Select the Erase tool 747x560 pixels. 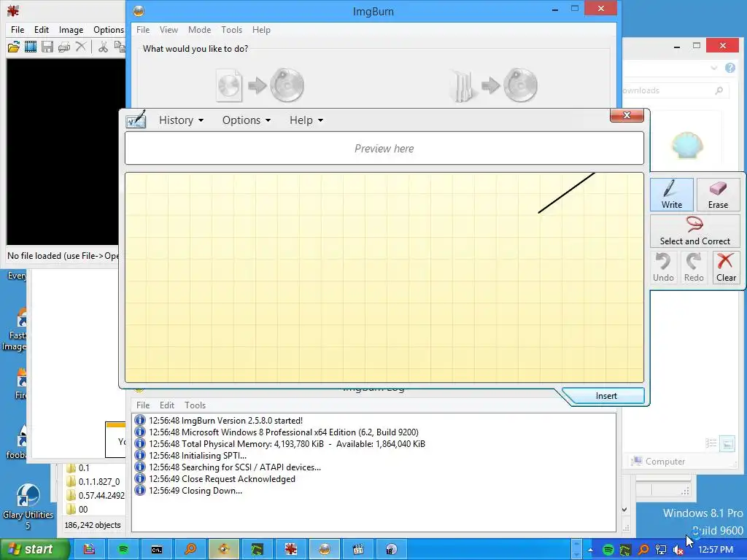[x=718, y=194]
